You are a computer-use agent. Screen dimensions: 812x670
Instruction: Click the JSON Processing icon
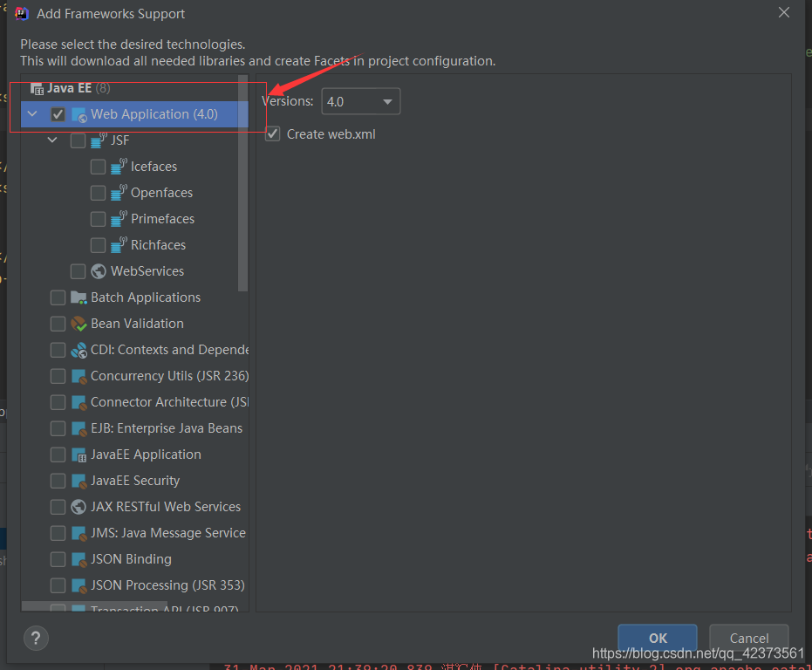coord(78,586)
